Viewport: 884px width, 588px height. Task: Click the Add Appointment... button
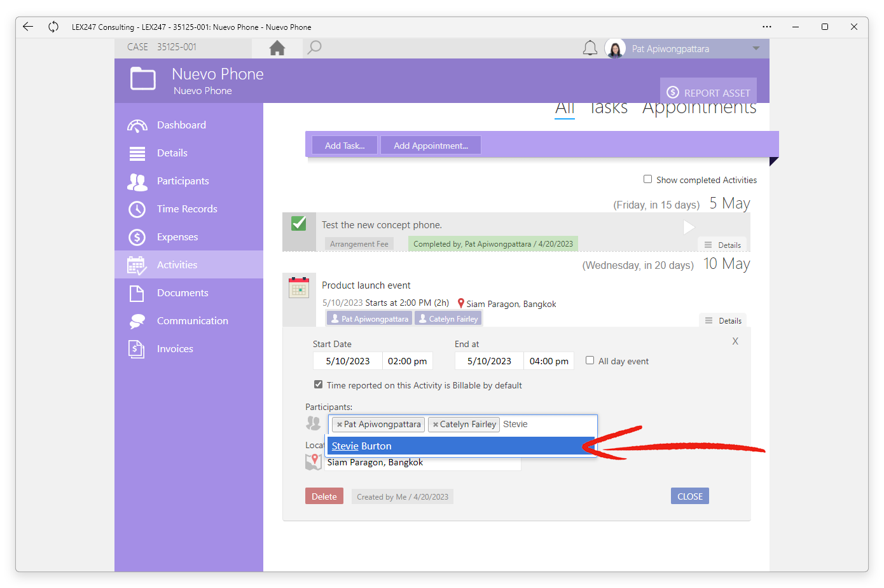point(431,146)
